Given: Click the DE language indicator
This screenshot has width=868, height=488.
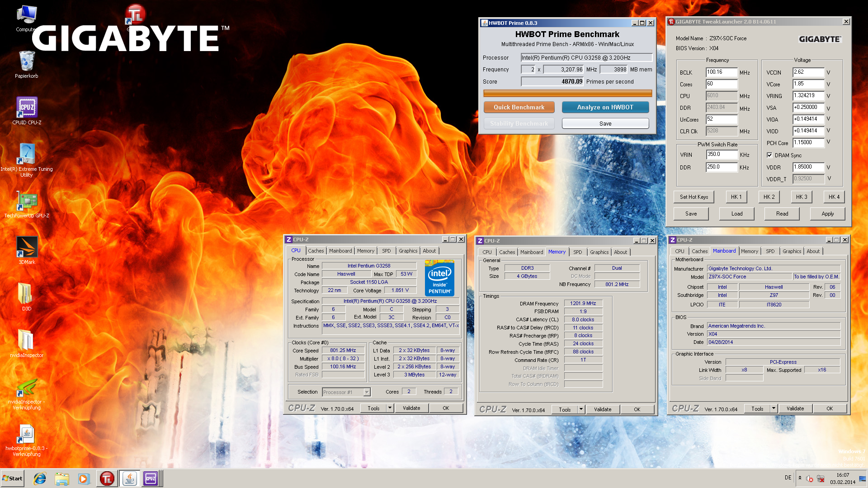Looking at the screenshot, I should pos(788,478).
